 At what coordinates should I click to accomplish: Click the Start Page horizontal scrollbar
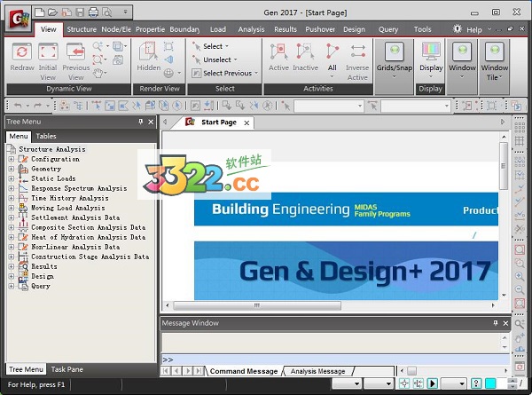[x=257, y=305]
